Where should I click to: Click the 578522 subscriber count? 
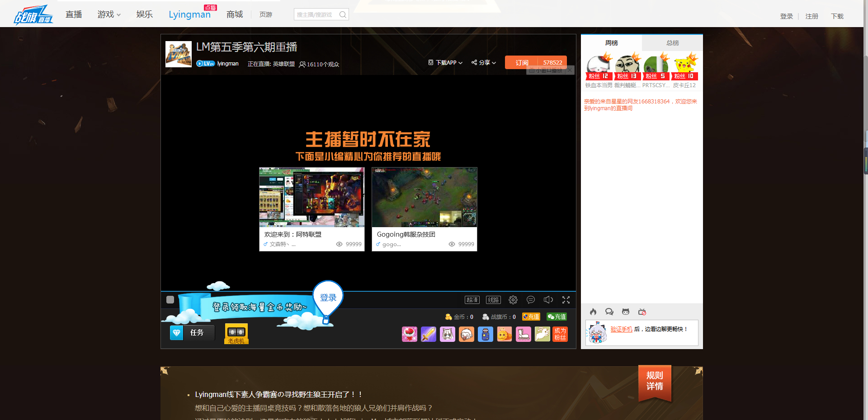tap(552, 63)
